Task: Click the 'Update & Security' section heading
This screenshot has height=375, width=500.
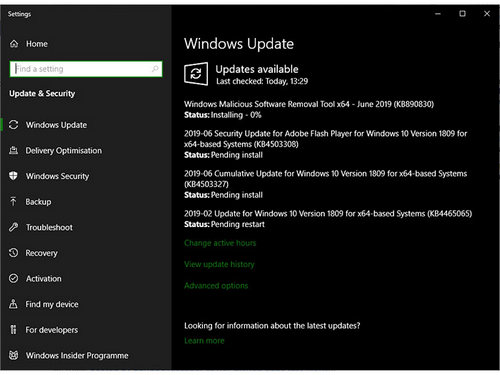Action: [x=42, y=93]
